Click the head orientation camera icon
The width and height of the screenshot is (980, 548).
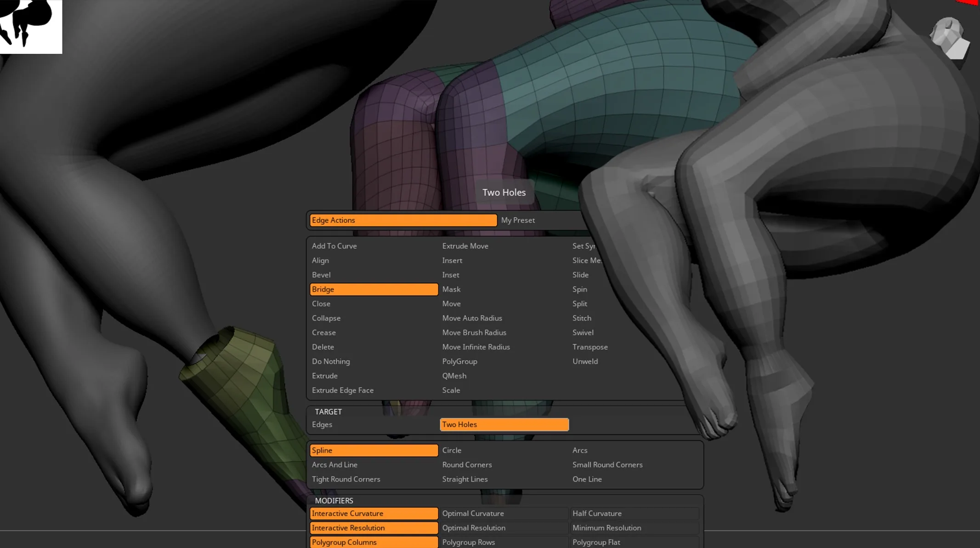pyautogui.click(x=950, y=38)
